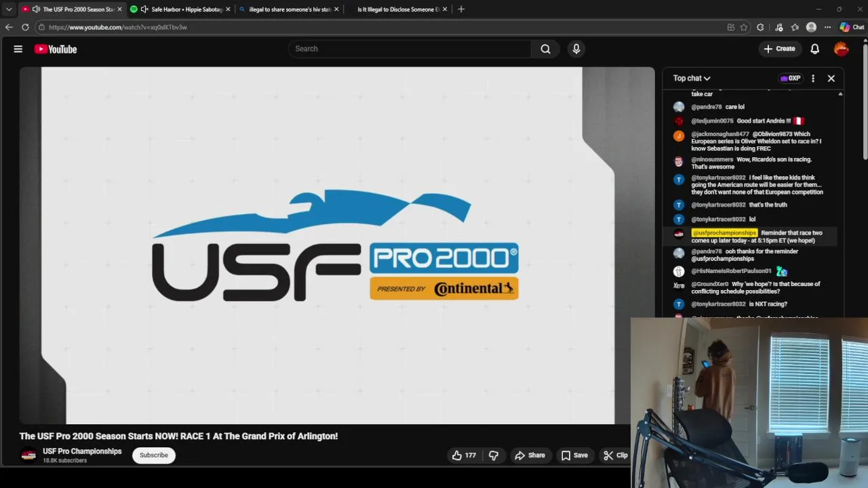Viewport: 868px width, 488px height.
Task: Unmute the Safe Harbor Spotify tab
Action: click(x=144, y=9)
